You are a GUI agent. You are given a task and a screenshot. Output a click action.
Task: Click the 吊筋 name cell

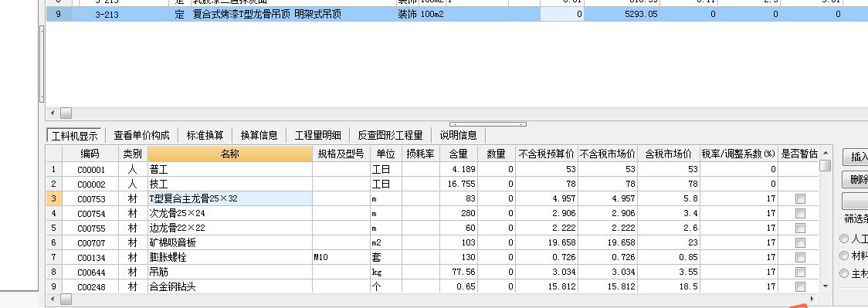(229, 272)
